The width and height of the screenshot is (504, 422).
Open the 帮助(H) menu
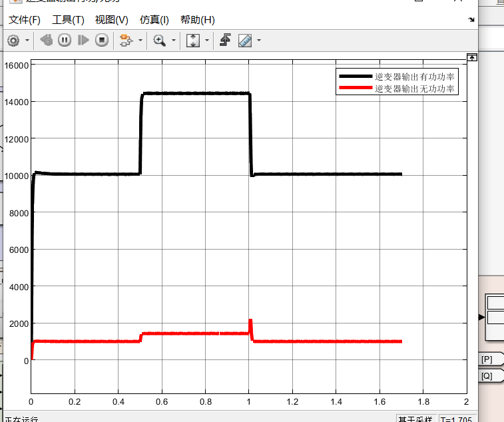pyautogui.click(x=197, y=20)
